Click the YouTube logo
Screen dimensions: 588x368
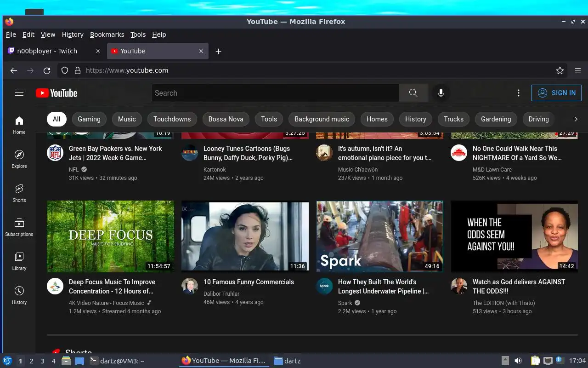tap(57, 93)
